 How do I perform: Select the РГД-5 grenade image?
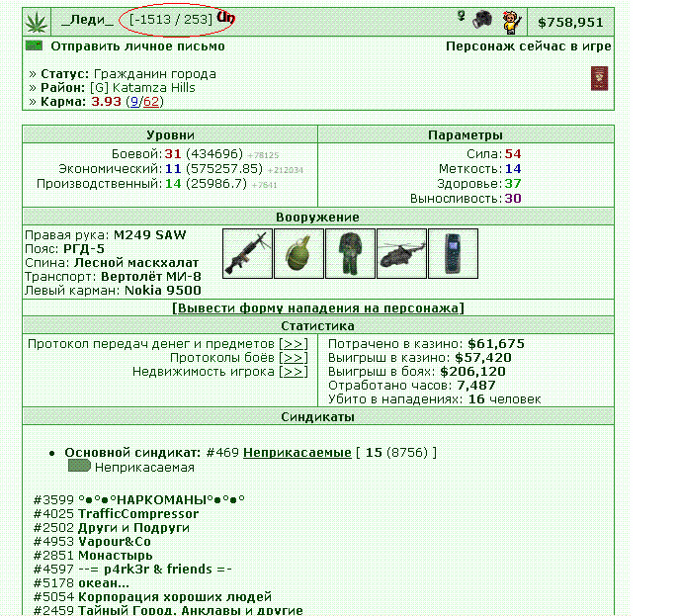[298, 253]
